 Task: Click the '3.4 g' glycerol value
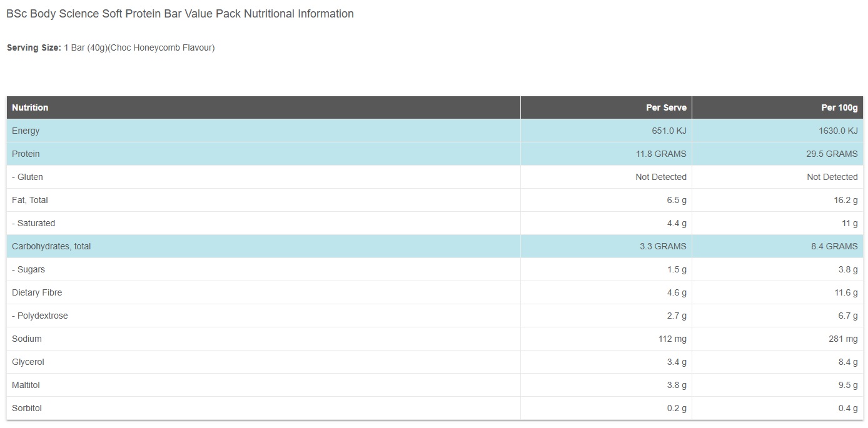click(x=677, y=362)
